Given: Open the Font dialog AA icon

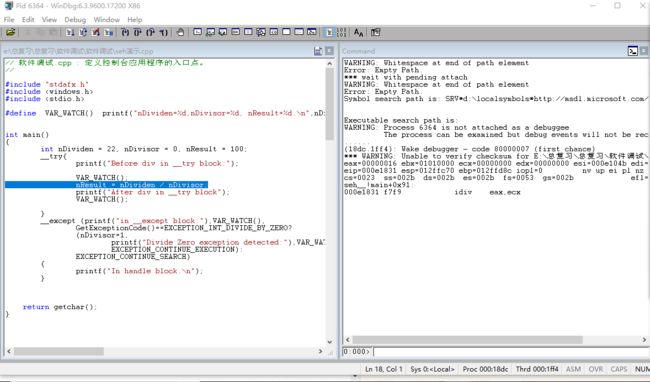Looking at the screenshot, I should pyautogui.click(x=359, y=32).
